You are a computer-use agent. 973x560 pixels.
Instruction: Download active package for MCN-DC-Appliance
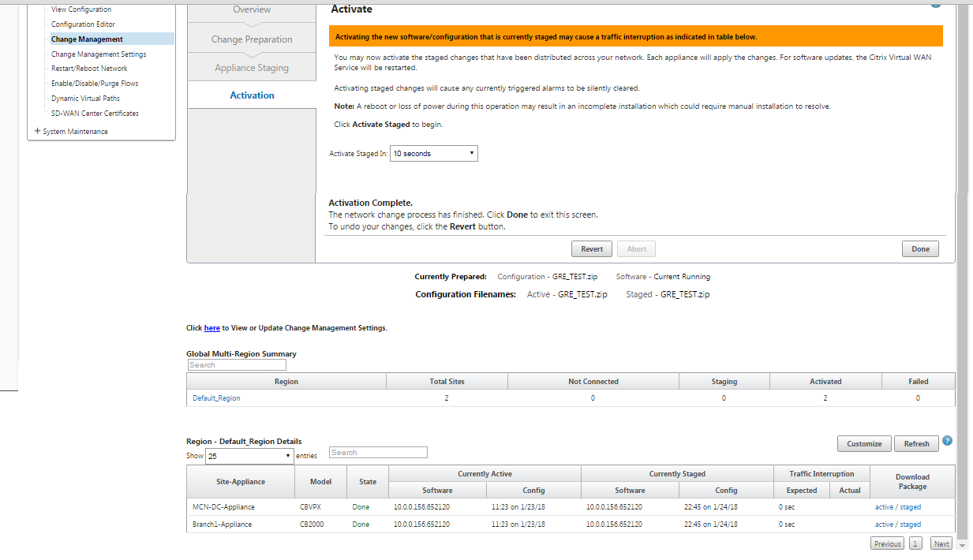[883, 507]
